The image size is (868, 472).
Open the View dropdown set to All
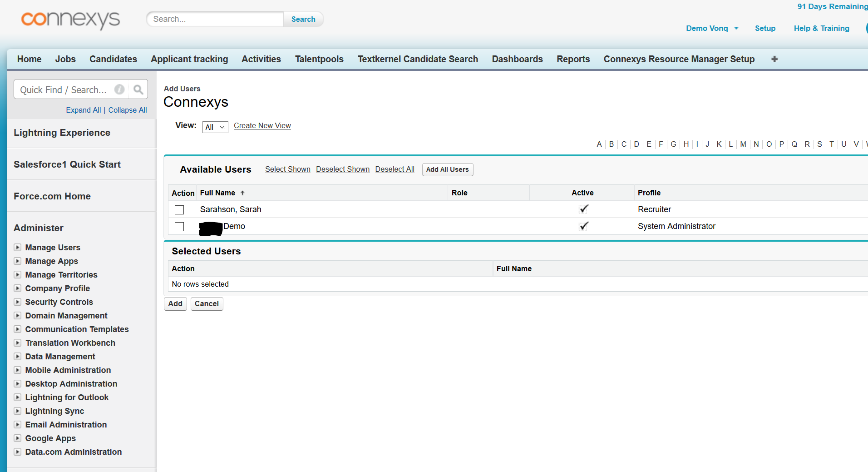(x=215, y=127)
